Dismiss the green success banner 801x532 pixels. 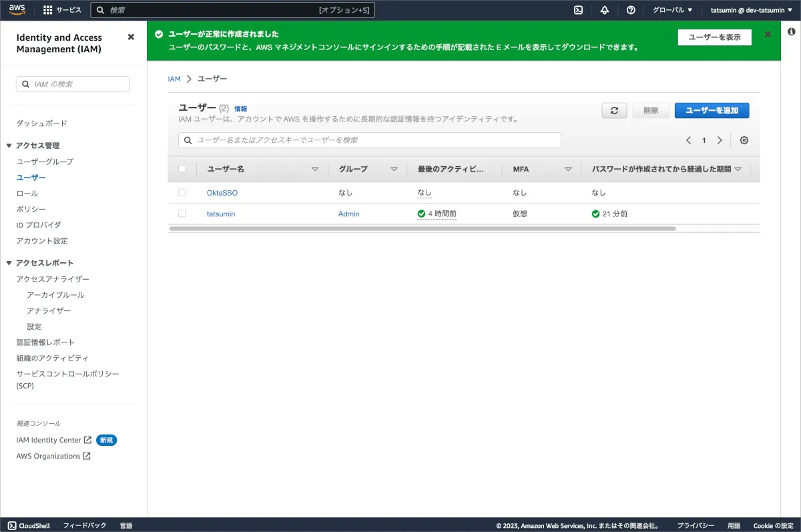[x=768, y=34]
